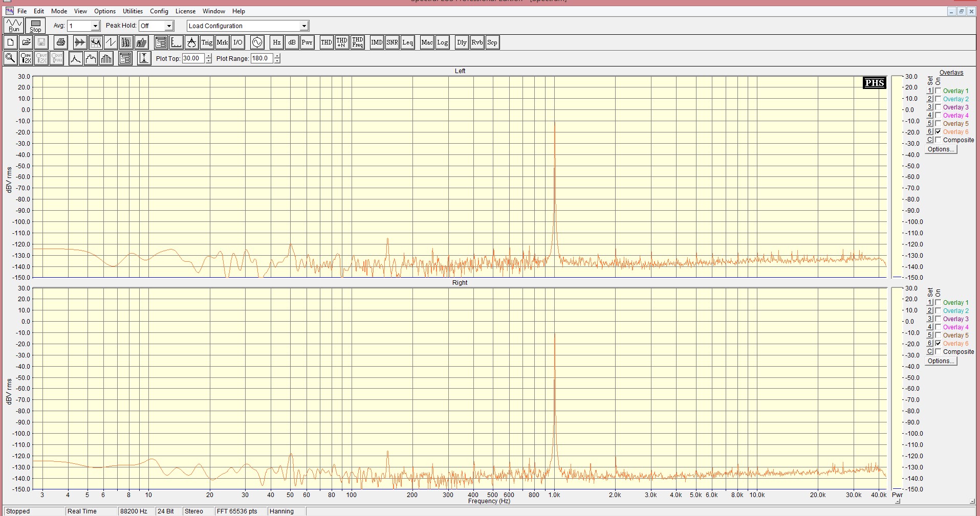The width and height of the screenshot is (980, 516).
Task: Click the Run button
Action: point(14,26)
